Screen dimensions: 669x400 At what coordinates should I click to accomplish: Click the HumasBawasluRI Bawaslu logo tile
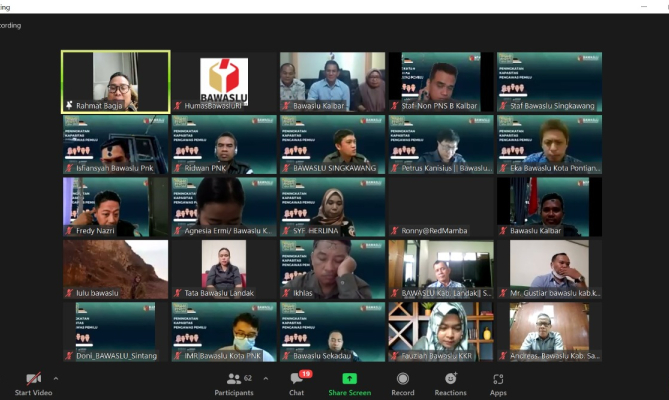click(x=223, y=78)
